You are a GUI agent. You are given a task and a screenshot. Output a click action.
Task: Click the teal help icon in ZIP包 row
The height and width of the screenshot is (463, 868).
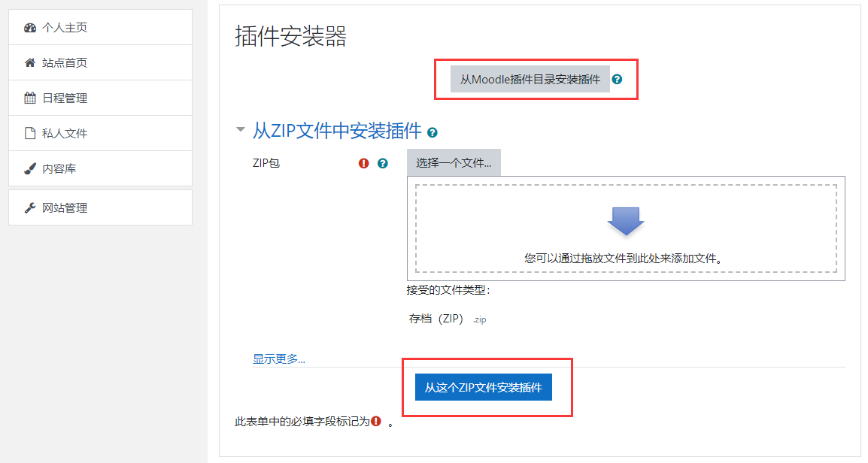pos(382,163)
